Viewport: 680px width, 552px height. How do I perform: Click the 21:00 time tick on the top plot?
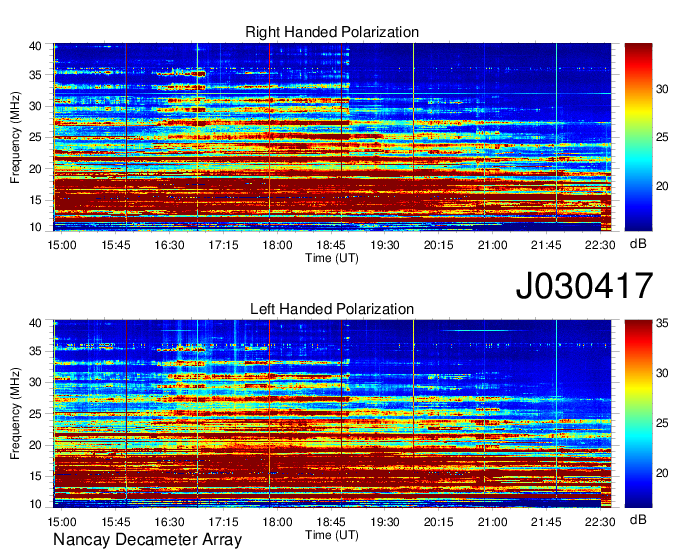(492, 245)
